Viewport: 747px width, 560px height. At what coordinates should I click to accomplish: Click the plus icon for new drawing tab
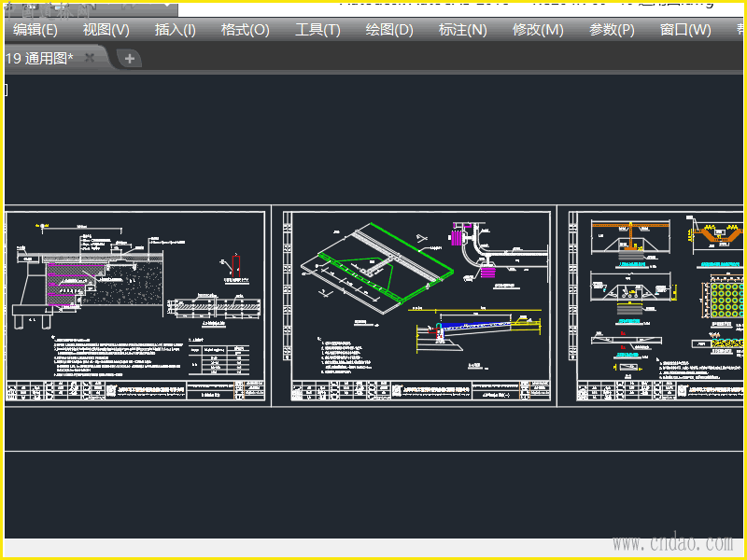click(130, 59)
